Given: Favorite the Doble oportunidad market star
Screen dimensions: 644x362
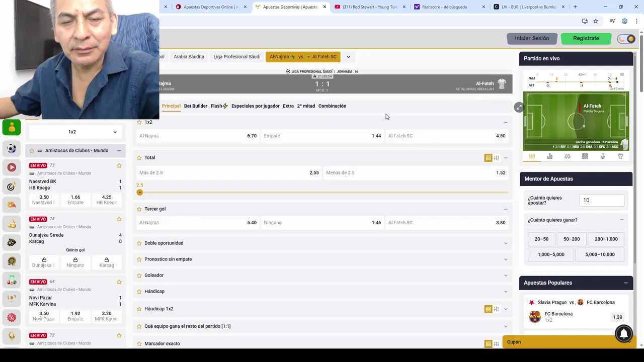Looking at the screenshot, I should [139, 243].
